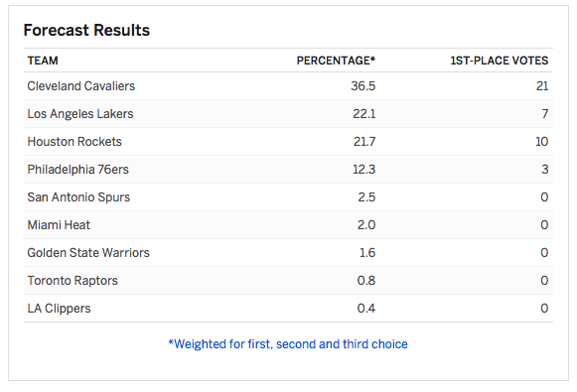Image resolution: width=577 pixels, height=392 pixels.
Task: Click the Forecast Results heading
Action: tap(86, 30)
